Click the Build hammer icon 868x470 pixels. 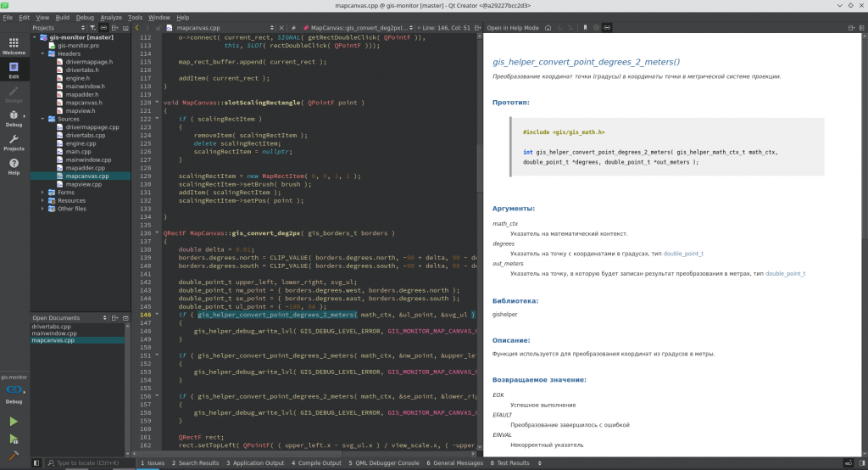coord(14,455)
